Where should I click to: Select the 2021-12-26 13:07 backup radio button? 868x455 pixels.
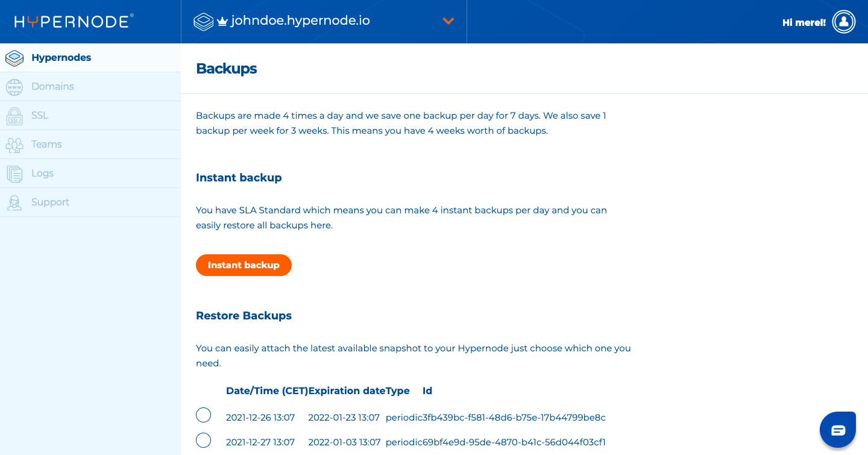click(204, 415)
